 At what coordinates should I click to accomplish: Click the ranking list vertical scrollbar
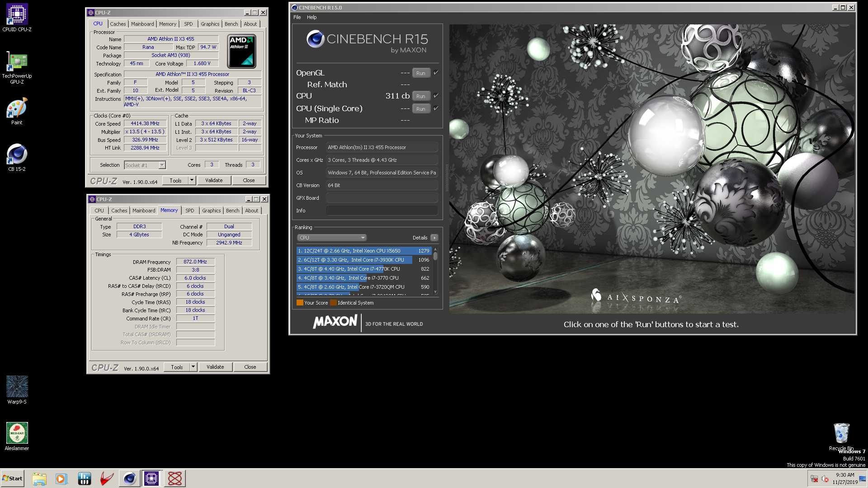coord(435,271)
